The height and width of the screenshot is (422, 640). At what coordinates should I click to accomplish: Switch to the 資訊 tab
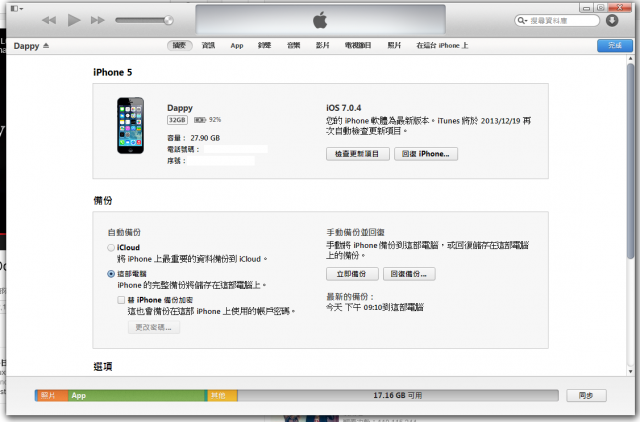[208, 45]
